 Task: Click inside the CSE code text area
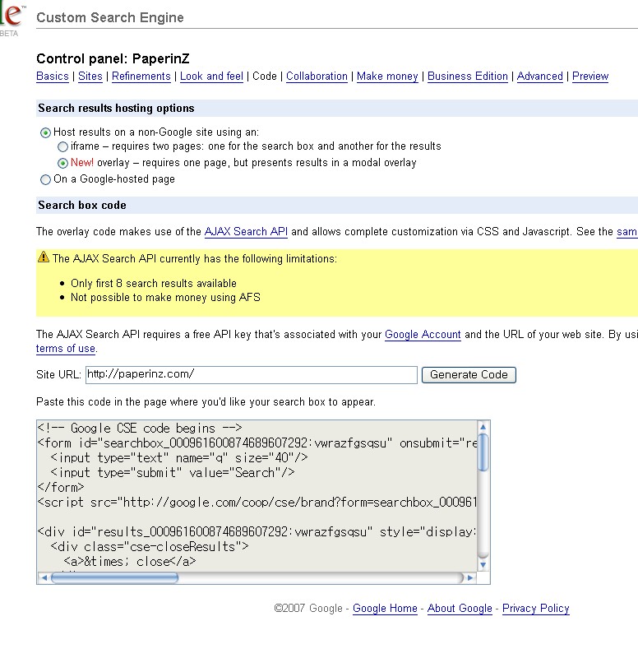pyautogui.click(x=257, y=496)
